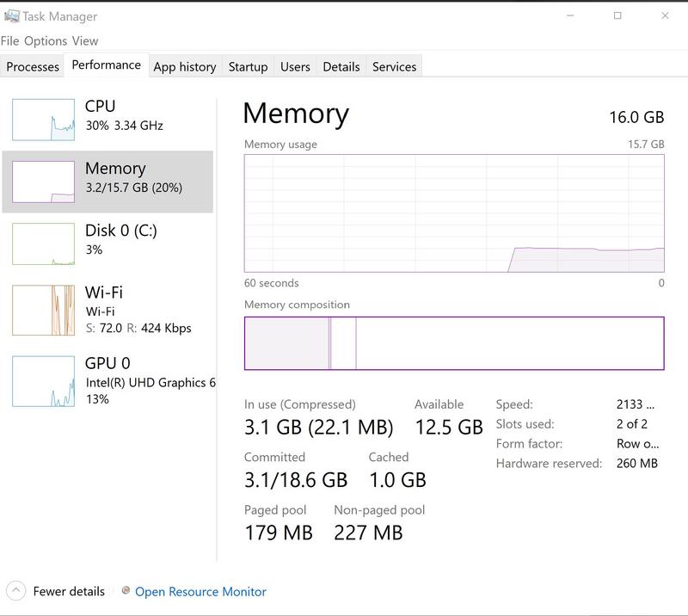688x616 pixels.
Task: Switch to the Processes tab
Action: point(33,66)
